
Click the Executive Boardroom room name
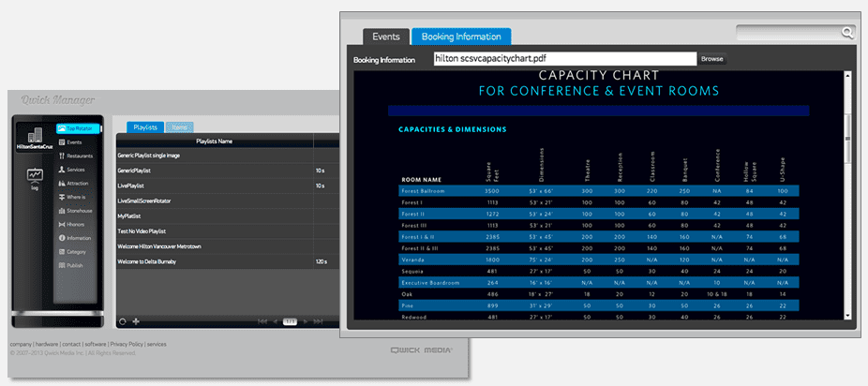430,283
